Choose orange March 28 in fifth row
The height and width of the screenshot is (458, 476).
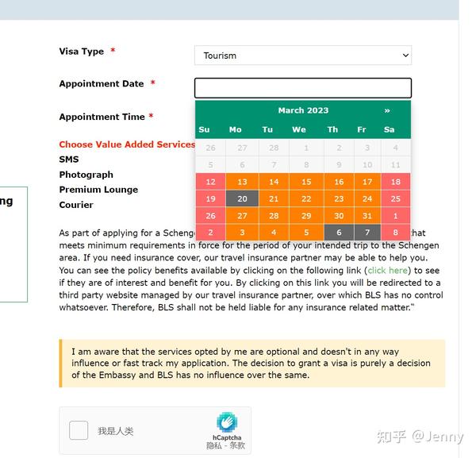coord(274,216)
